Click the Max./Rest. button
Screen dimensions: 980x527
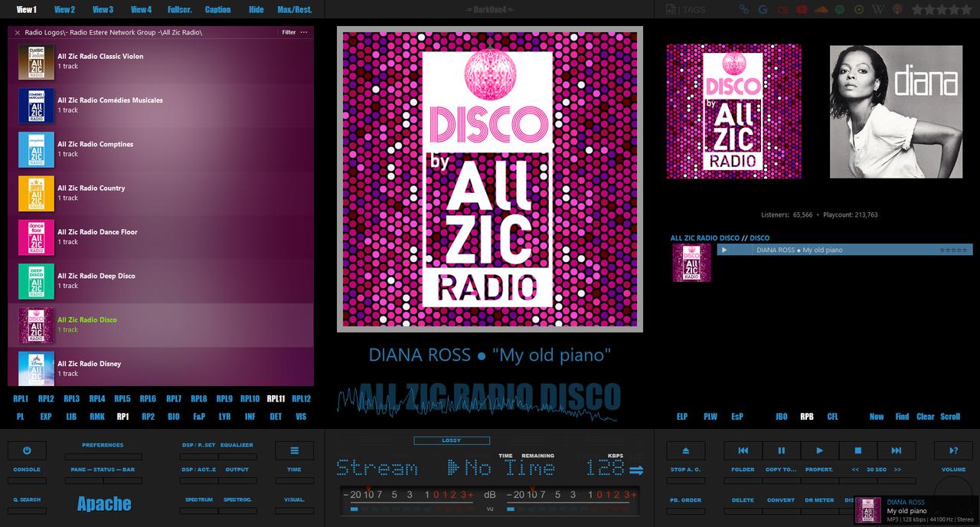pos(295,9)
